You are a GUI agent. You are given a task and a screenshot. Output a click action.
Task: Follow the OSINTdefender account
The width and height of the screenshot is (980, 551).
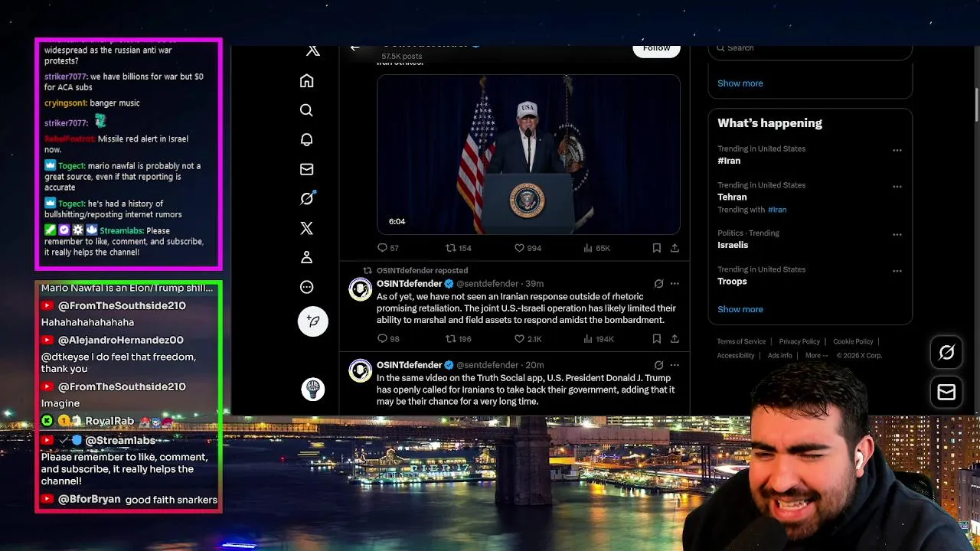pyautogui.click(x=656, y=49)
